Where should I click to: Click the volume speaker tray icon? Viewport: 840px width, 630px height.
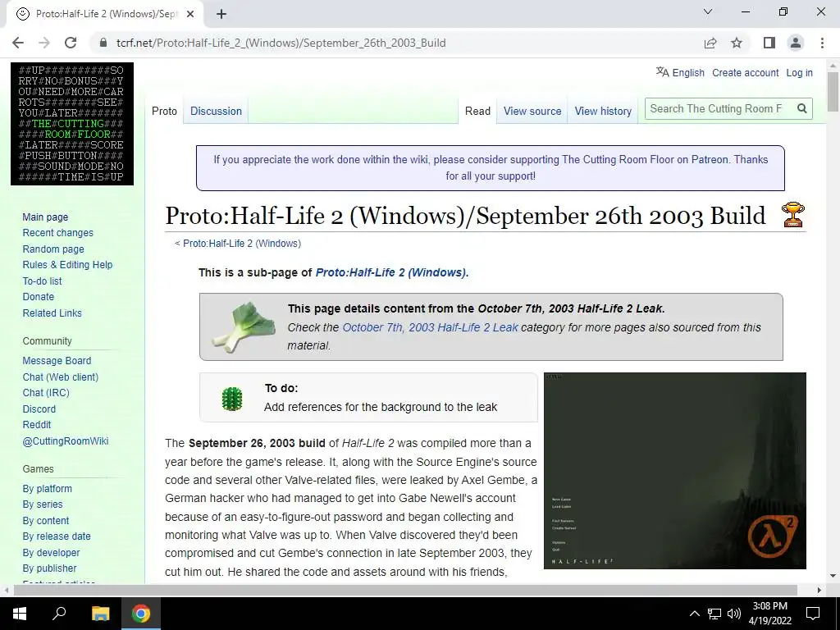[x=734, y=614]
